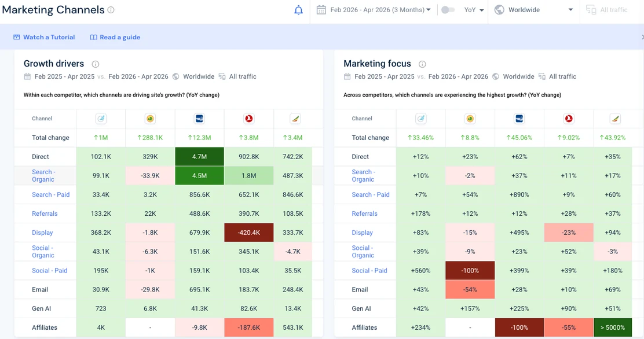Open the Worldwide country dropdown
This screenshot has height=339, width=644.
(x=534, y=10)
